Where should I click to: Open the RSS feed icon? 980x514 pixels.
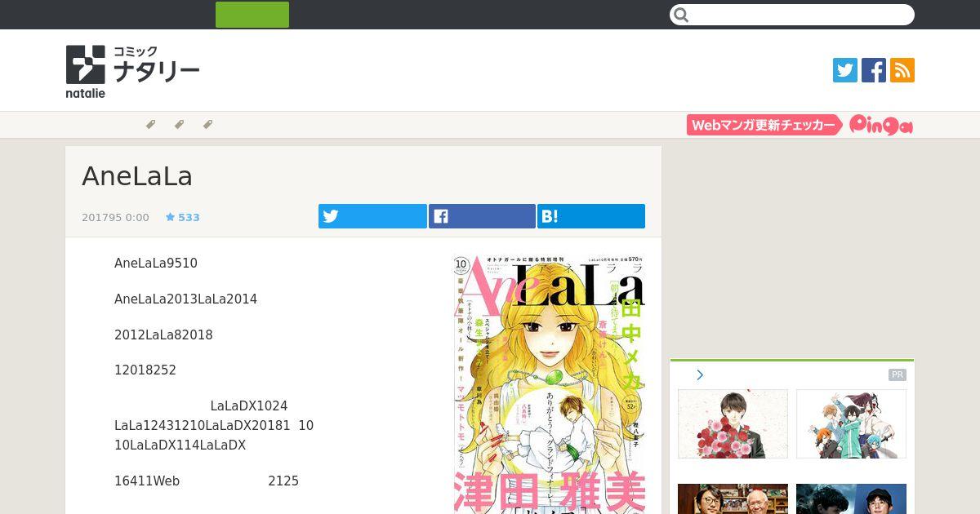point(902,70)
